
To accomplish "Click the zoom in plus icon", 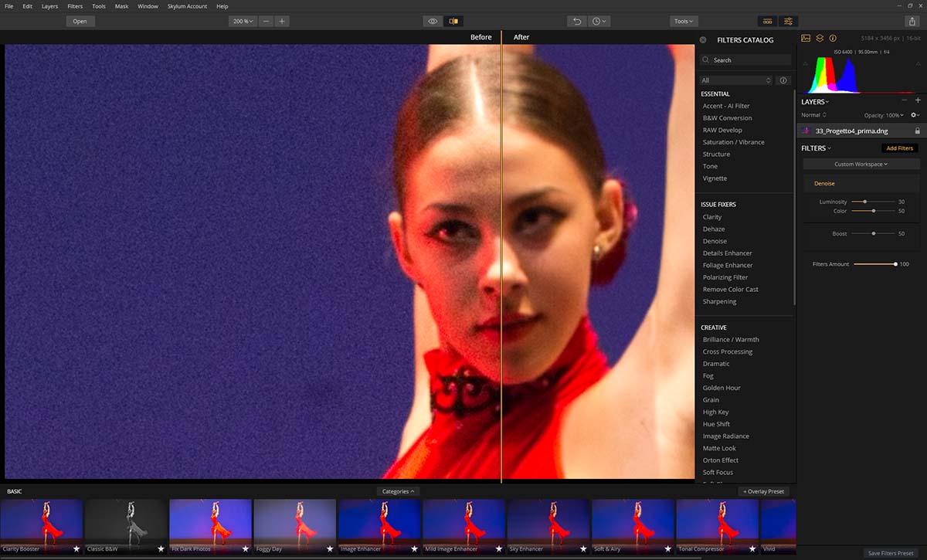I will (x=282, y=22).
